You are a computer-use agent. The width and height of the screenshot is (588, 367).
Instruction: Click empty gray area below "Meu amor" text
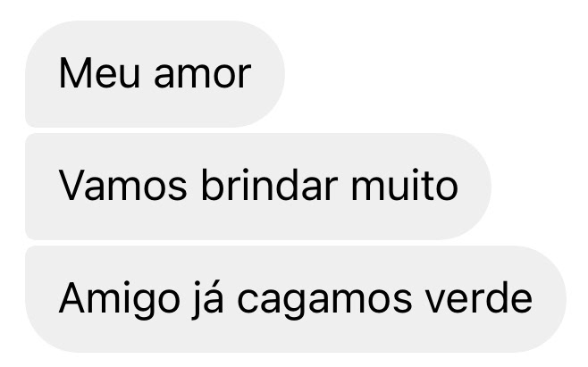pos(155,109)
